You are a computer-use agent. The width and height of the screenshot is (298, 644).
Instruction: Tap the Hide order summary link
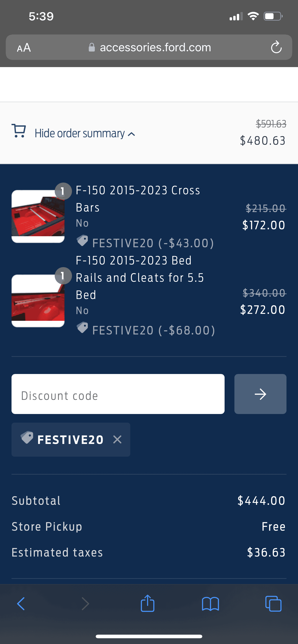pyautogui.click(x=80, y=133)
